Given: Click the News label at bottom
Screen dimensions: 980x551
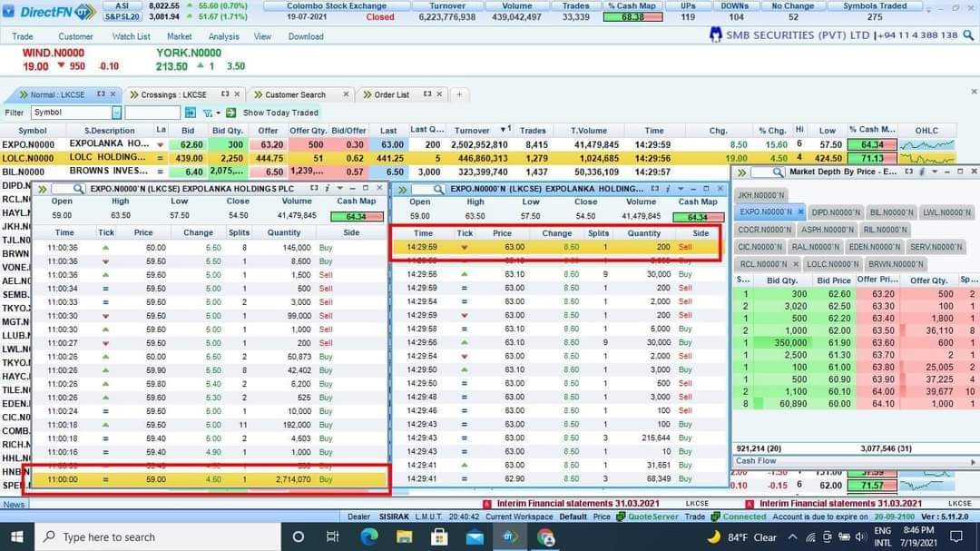Looking at the screenshot, I should coord(14,504).
